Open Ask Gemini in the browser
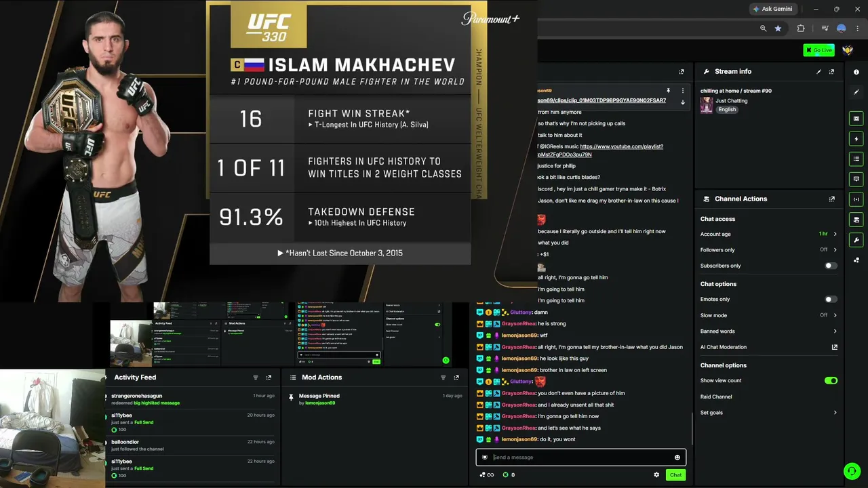This screenshot has width=868, height=488. click(772, 9)
